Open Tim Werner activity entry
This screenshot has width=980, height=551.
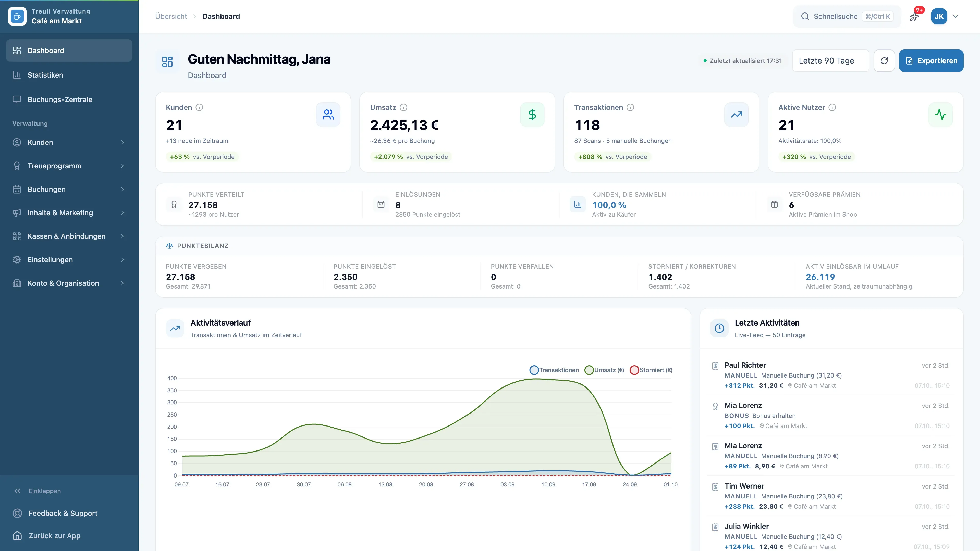pos(831,496)
